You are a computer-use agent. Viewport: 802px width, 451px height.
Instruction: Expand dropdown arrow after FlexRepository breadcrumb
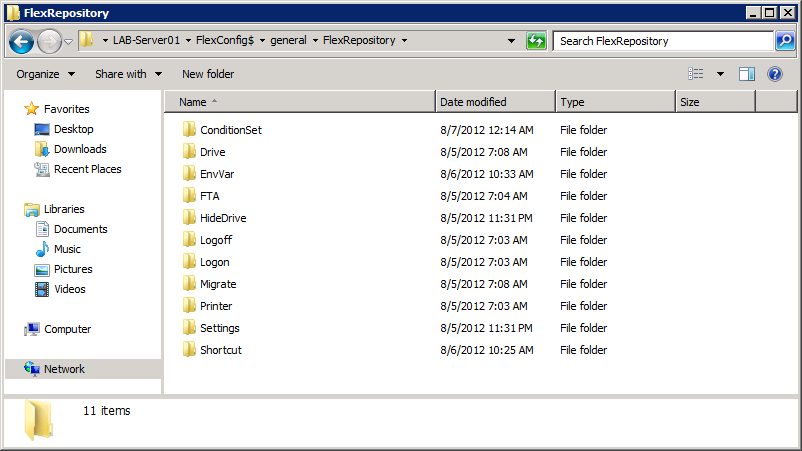click(x=405, y=40)
